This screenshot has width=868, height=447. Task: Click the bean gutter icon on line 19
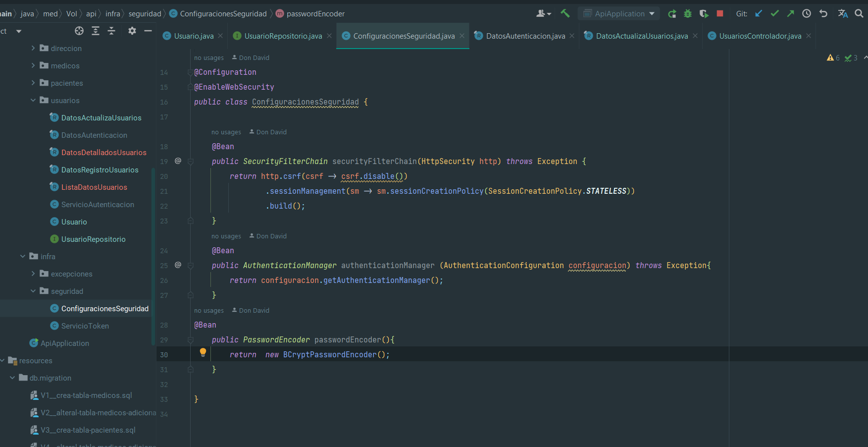(x=178, y=161)
